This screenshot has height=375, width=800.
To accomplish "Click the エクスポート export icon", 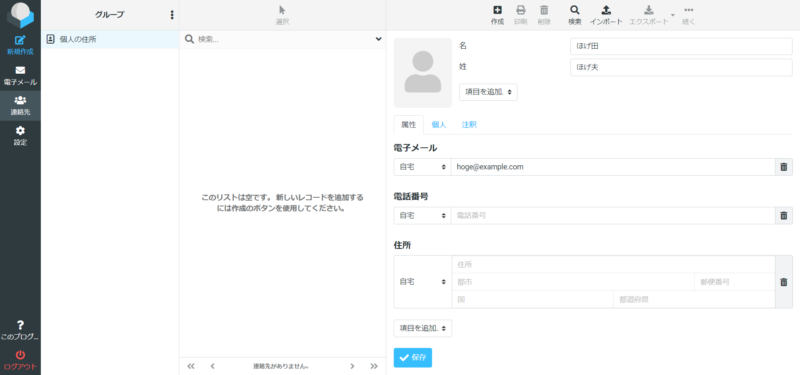I will (648, 15).
